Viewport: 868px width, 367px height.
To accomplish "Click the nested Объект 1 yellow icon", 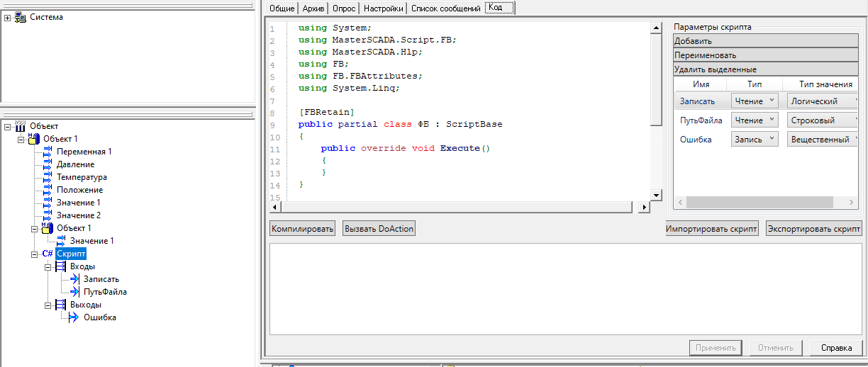I will click(x=48, y=227).
